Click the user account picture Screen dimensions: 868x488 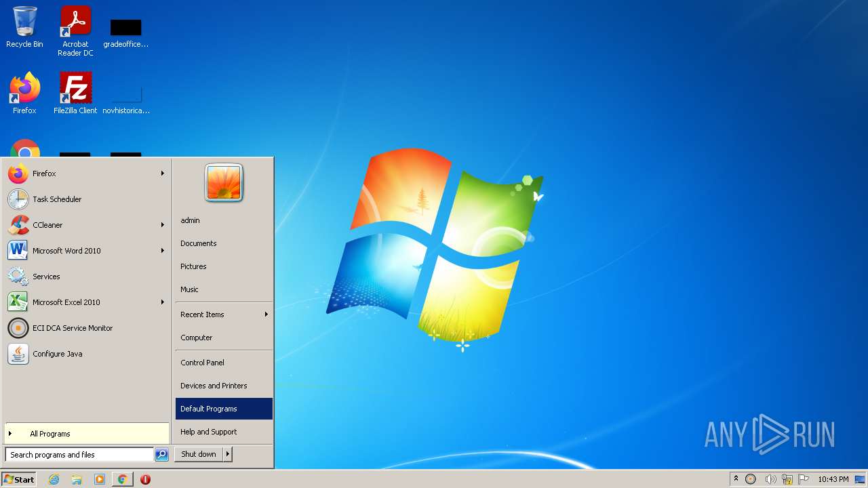(x=224, y=182)
